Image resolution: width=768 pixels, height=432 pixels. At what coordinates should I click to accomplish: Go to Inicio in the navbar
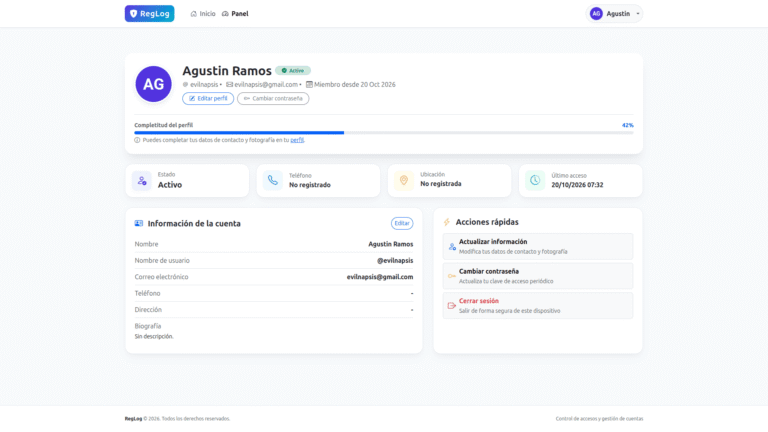coord(203,14)
